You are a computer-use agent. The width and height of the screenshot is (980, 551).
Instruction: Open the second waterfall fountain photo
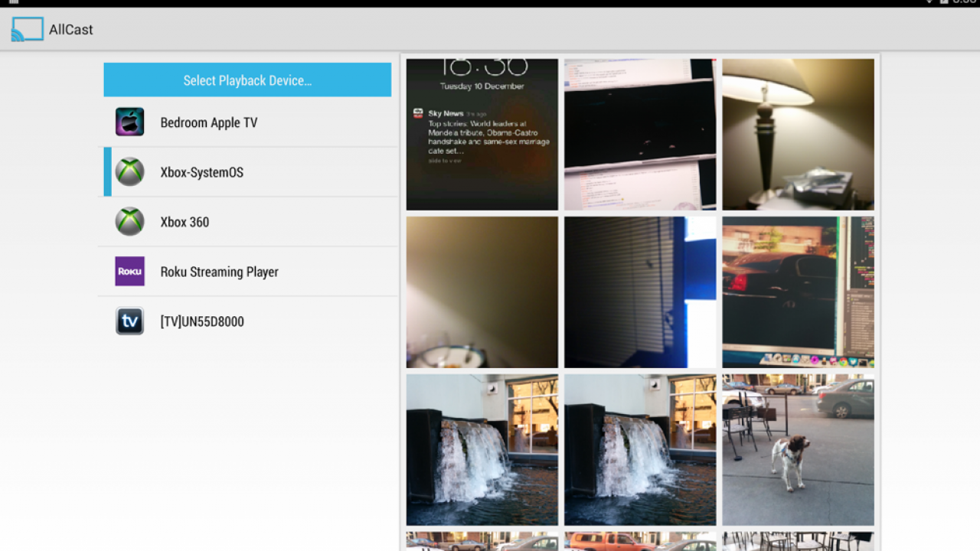[640, 449]
